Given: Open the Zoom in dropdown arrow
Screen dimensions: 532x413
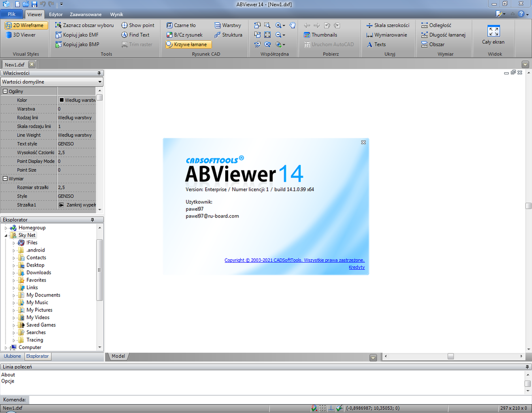Looking at the screenshot, I should click(284, 25).
